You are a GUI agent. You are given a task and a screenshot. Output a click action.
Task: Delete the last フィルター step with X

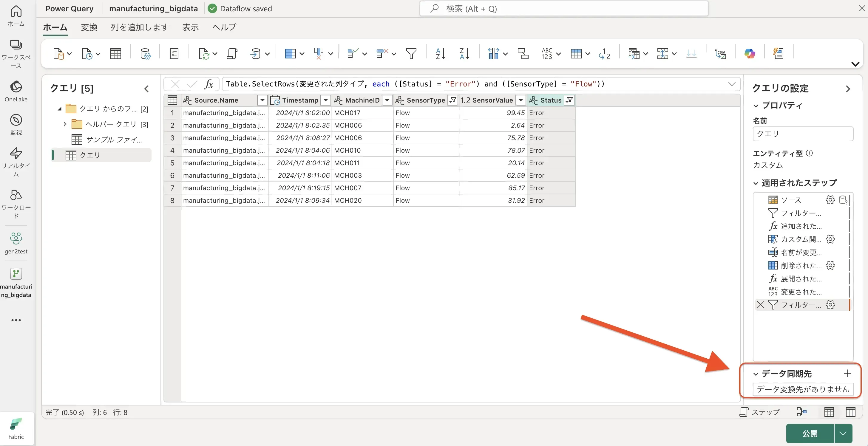pos(761,305)
